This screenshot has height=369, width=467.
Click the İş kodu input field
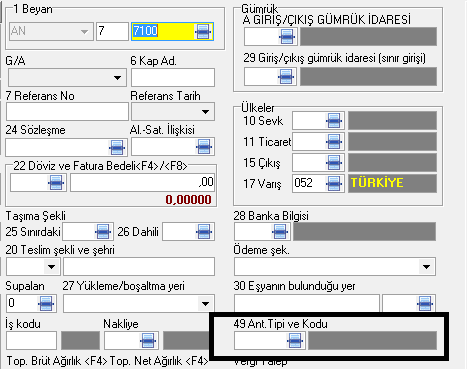click(x=31, y=340)
